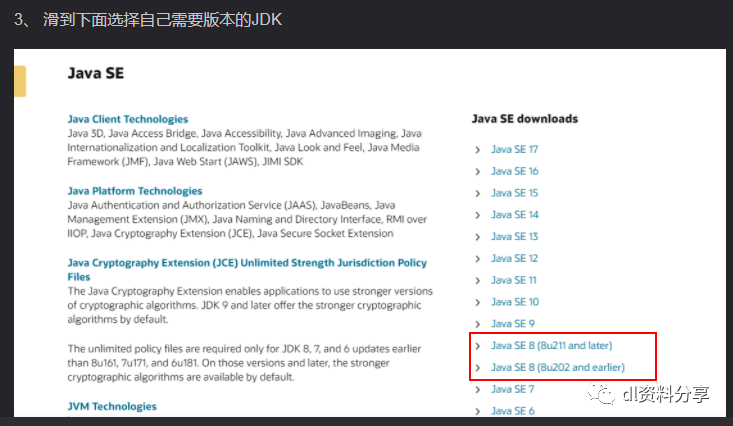Open Java SE 16 downloads
The image size is (733, 426).
point(514,171)
